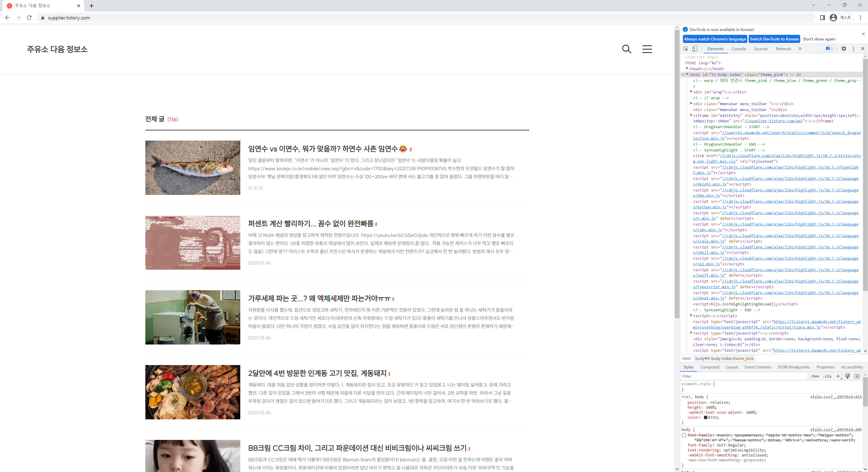
Task: Toggle rendering emulations paintbrush icon
Action: point(847,376)
